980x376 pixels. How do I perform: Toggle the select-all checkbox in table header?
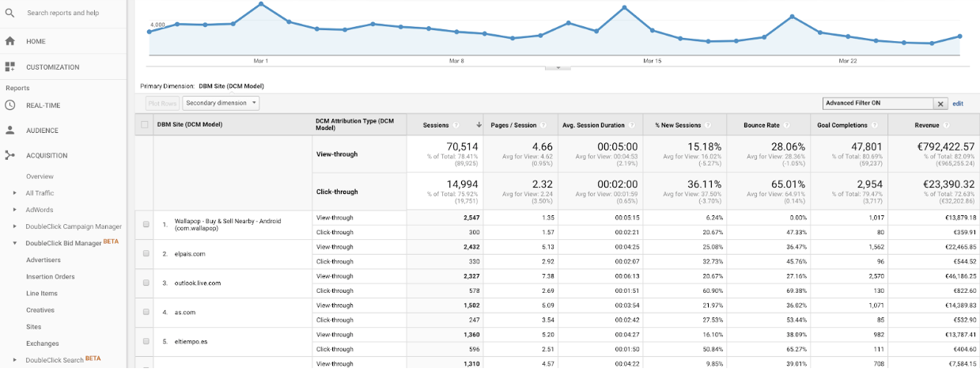[144, 125]
